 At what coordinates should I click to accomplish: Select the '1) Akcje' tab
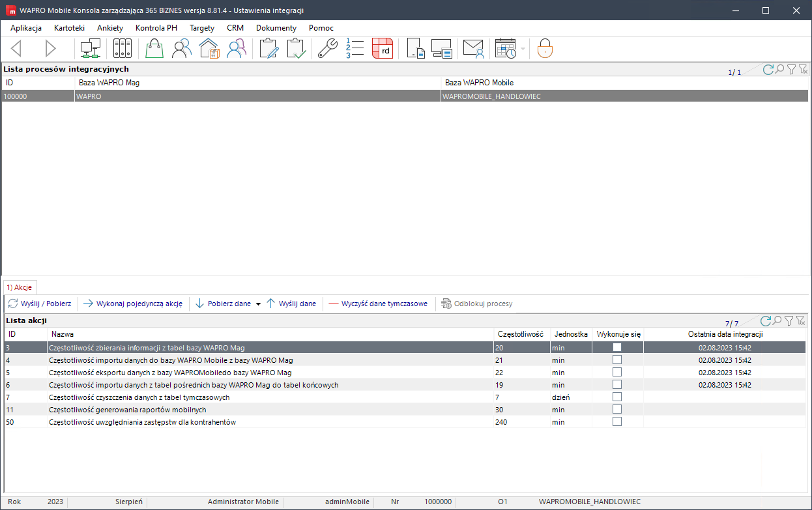(20, 287)
